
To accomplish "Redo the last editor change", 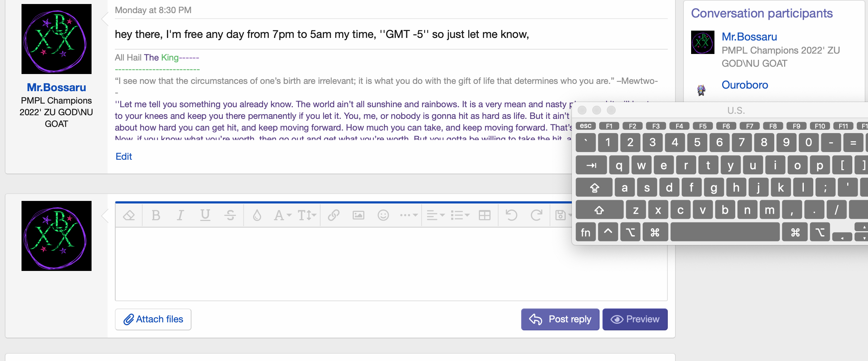I will [x=536, y=215].
